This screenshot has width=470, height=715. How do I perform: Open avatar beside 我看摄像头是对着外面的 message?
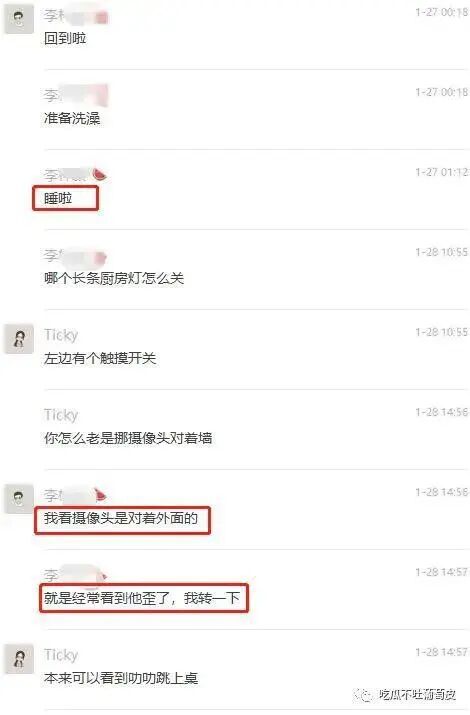(19, 499)
